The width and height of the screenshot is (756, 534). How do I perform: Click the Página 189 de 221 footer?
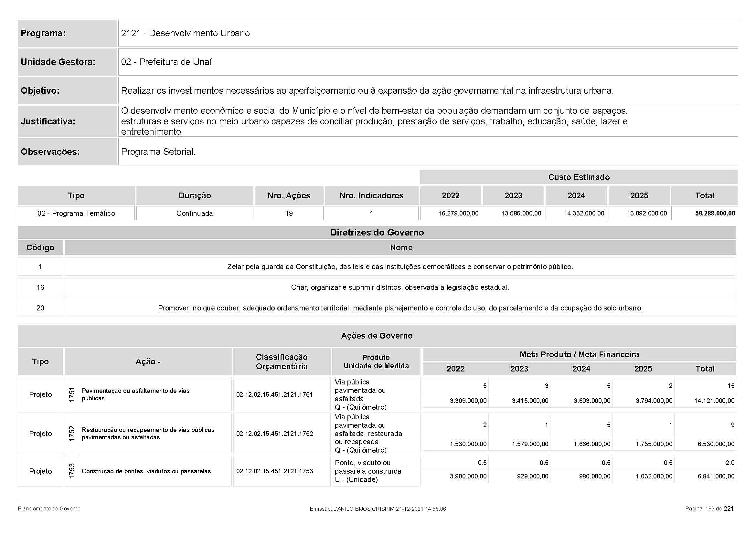pyautogui.click(x=709, y=509)
